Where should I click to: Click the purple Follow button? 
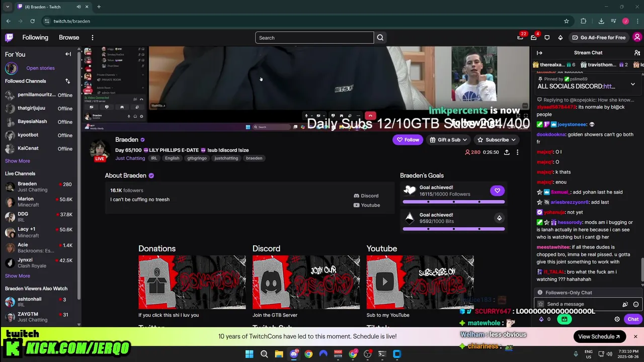coord(408,140)
